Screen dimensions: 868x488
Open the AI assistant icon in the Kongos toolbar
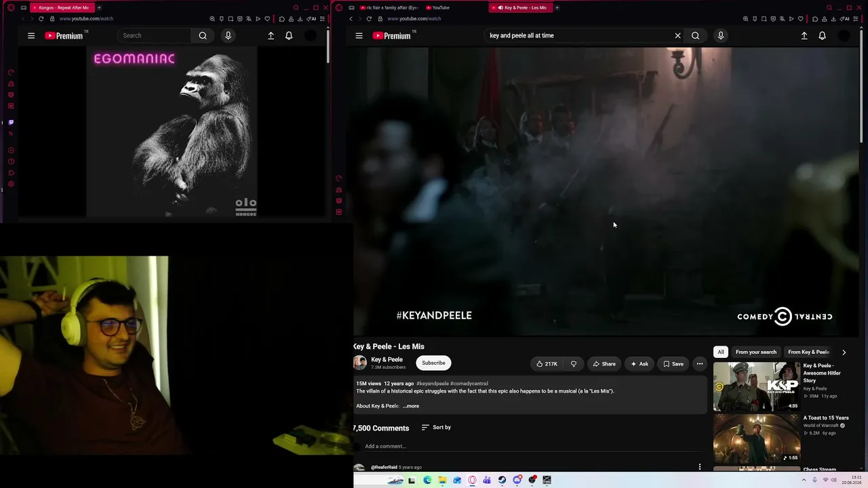coord(312,19)
